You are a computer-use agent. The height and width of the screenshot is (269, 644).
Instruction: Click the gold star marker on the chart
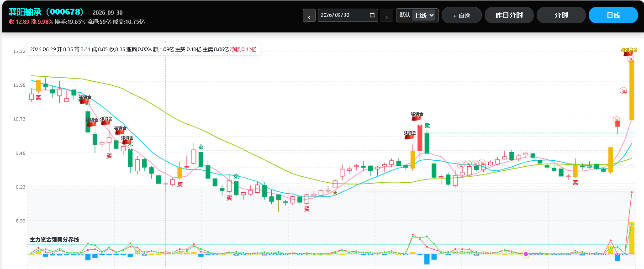pos(335,193)
